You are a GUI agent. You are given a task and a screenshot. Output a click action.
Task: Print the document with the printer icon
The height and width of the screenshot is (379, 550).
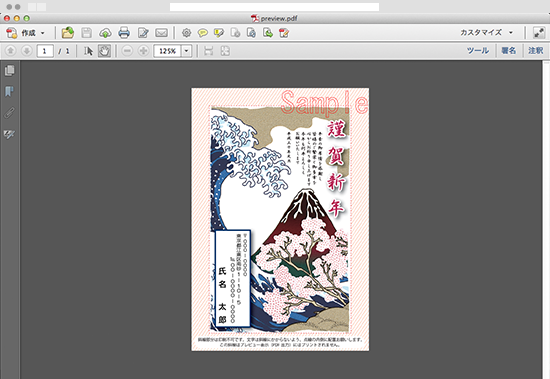(x=124, y=33)
